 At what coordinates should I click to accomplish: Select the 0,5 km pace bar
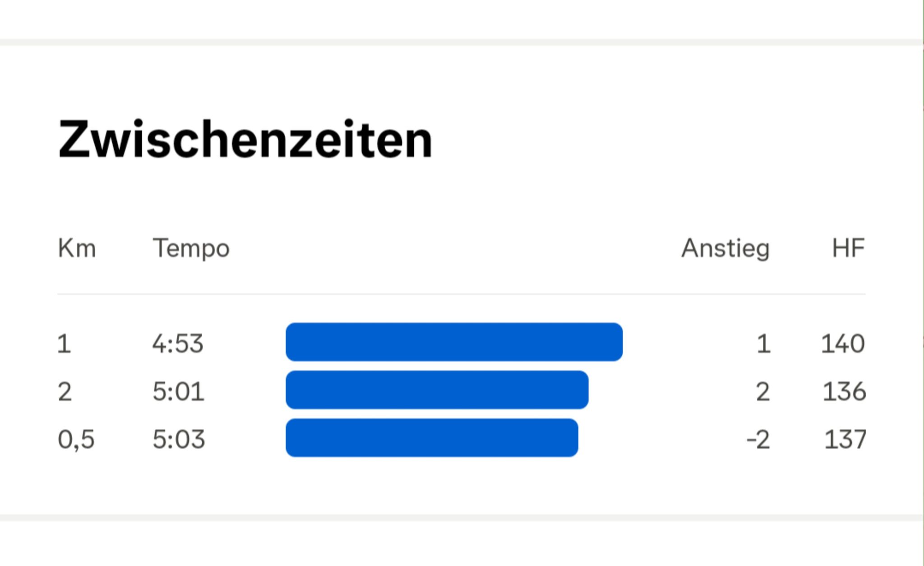(432, 438)
